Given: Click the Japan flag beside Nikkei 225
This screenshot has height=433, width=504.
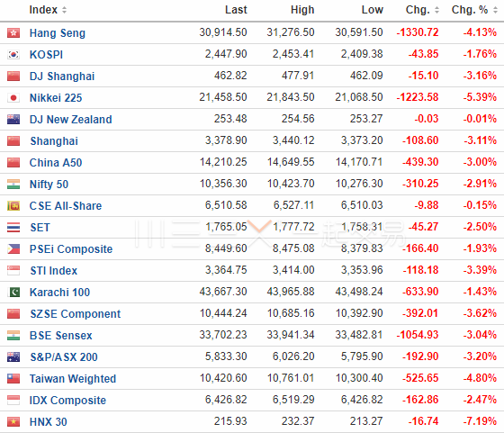Looking at the screenshot, I should pyautogui.click(x=13, y=98).
